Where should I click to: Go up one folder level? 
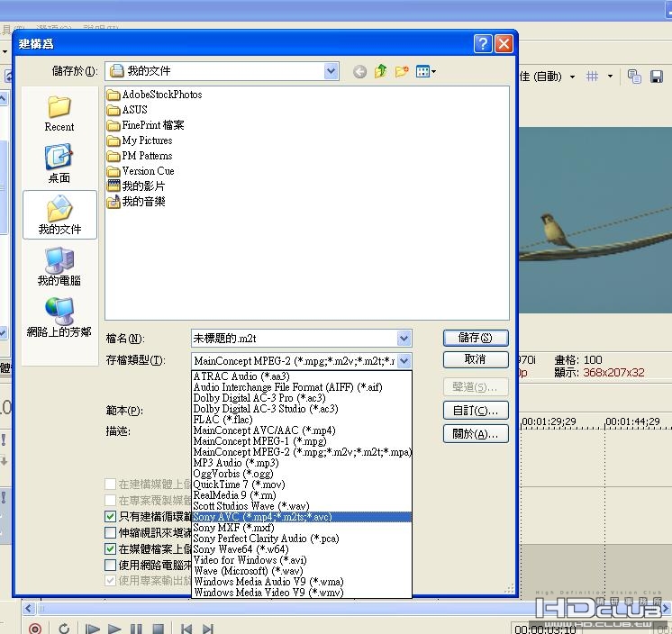click(x=380, y=71)
